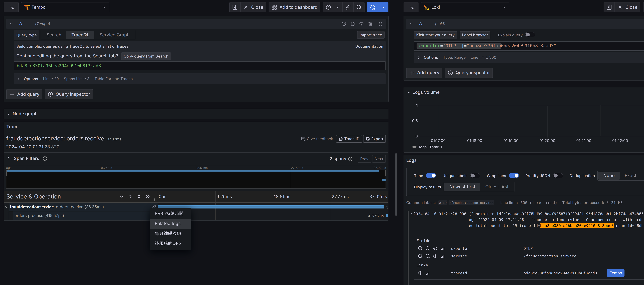Open the Tempo data source dropdown
The height and width of the screenshot is (285, 644).
click(65, 7)
